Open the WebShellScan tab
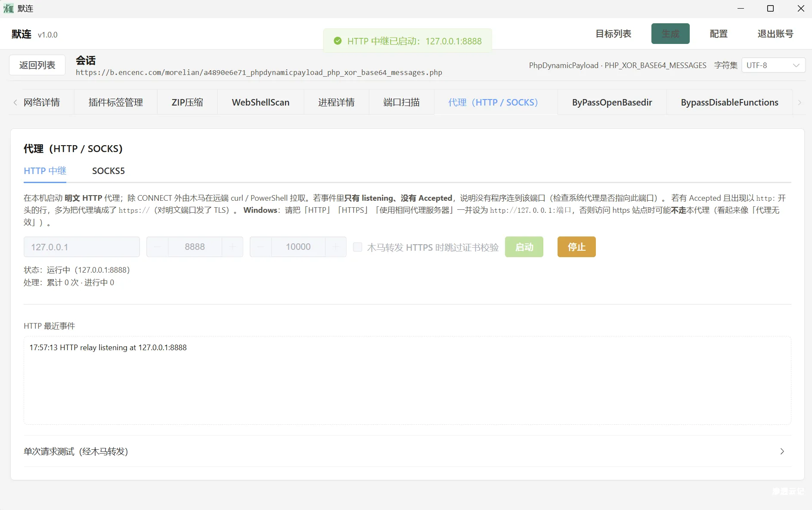Image resolution: width=812 pixels, height=510 pixels. tap(260, 102)
